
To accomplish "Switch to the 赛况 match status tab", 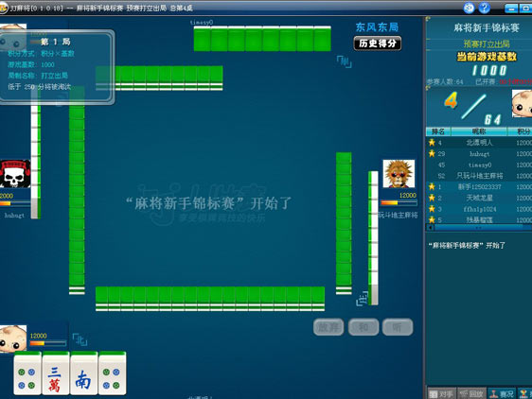I will (x=502, y=394).
